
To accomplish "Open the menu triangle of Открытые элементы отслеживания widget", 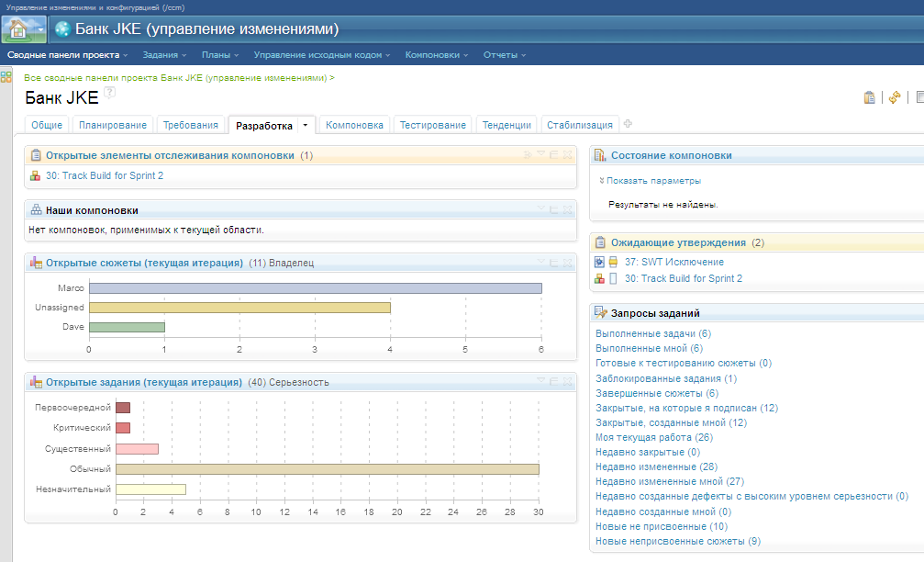I will pos(540,154).
